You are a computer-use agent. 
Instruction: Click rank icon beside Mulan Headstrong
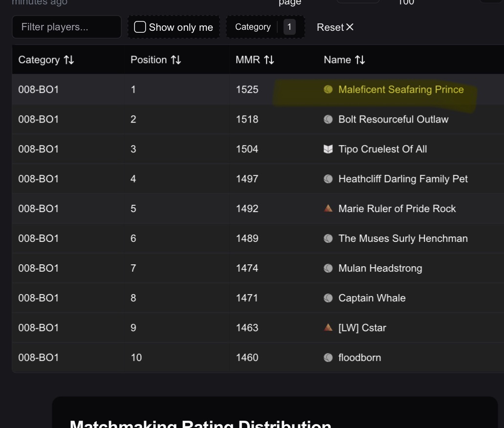pyautogui.click(x=328, y=268)
